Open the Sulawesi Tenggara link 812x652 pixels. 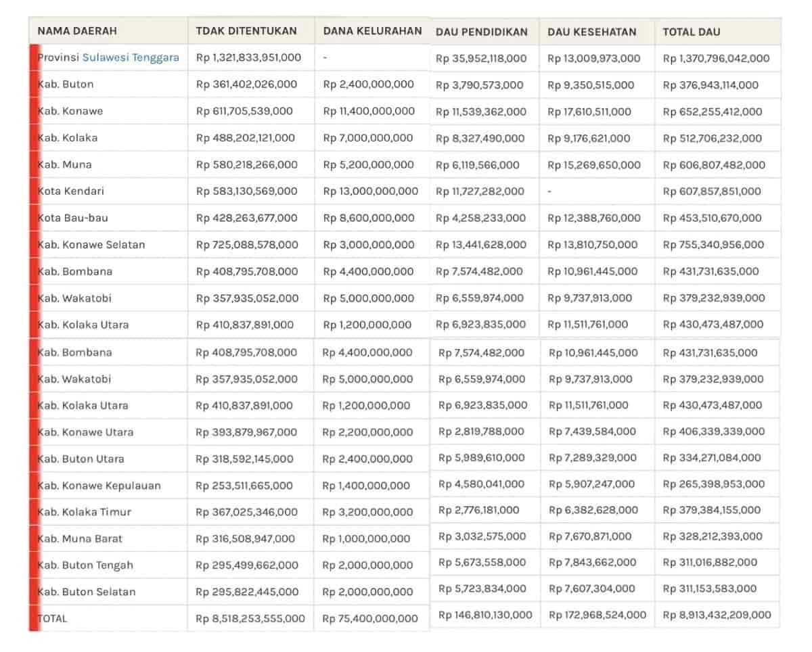tap(131, 57)
